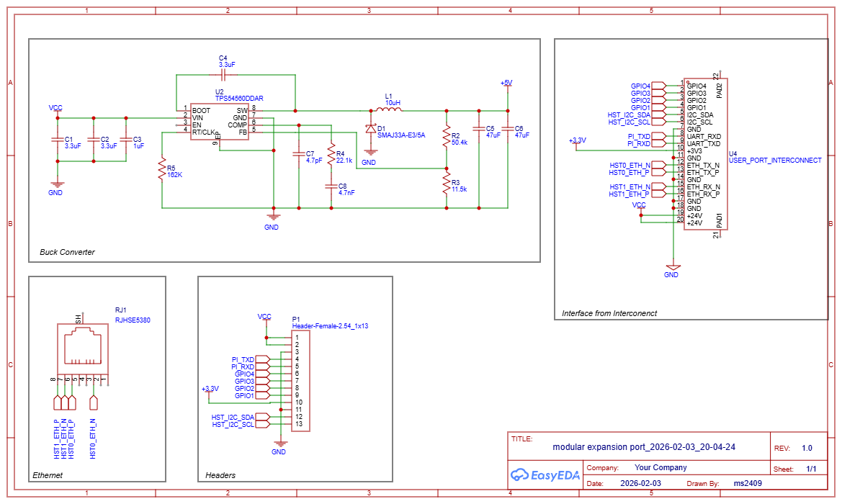Click the C2 3.3uF capacitor symbol

[x=94, y=140]
